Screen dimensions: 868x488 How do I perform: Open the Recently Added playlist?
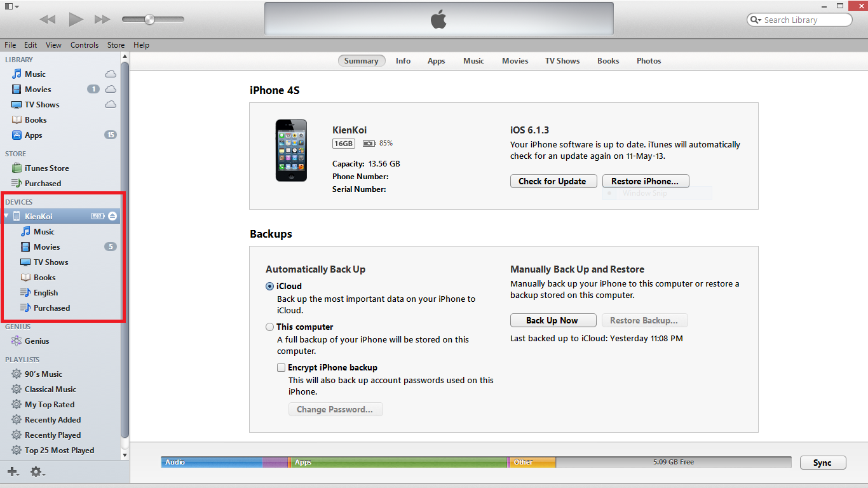(53, 419)
